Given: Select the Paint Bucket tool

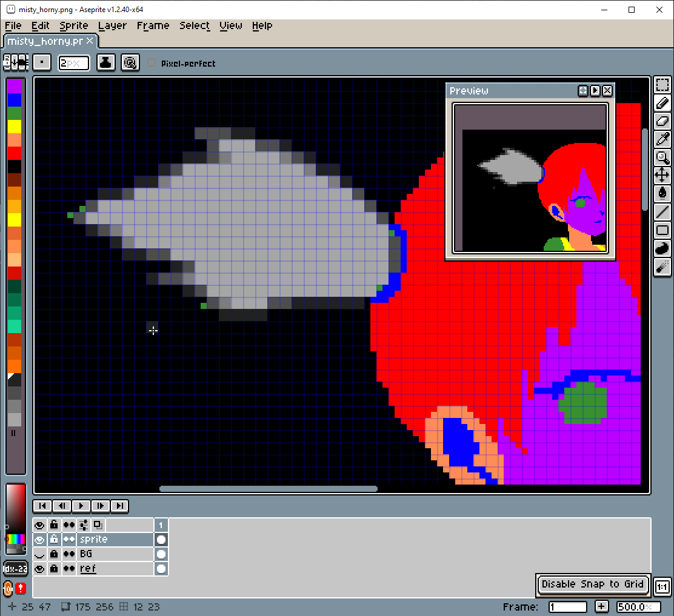Looking at the screenshot, I should (662, 194).
